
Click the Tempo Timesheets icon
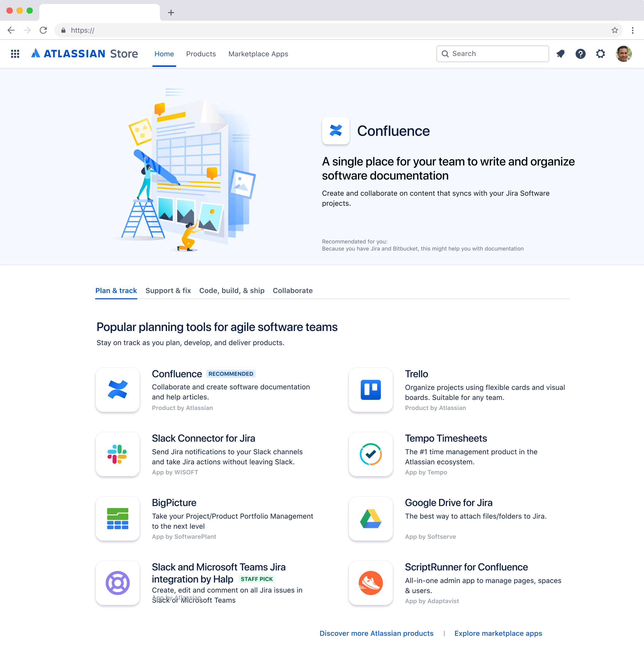[371, 454]
